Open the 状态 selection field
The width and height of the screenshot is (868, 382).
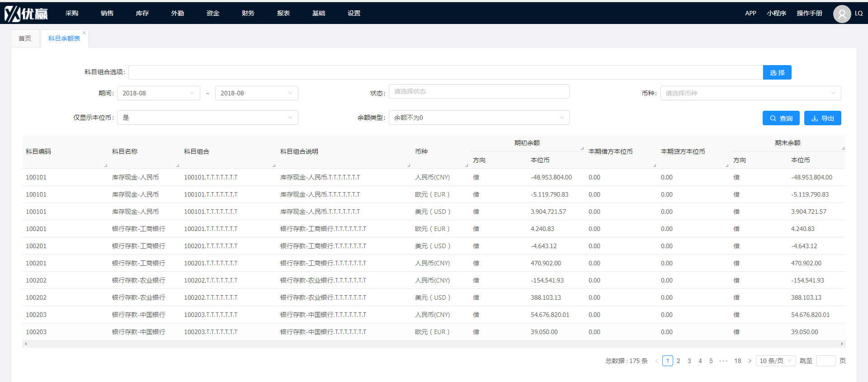coord(479,91)
